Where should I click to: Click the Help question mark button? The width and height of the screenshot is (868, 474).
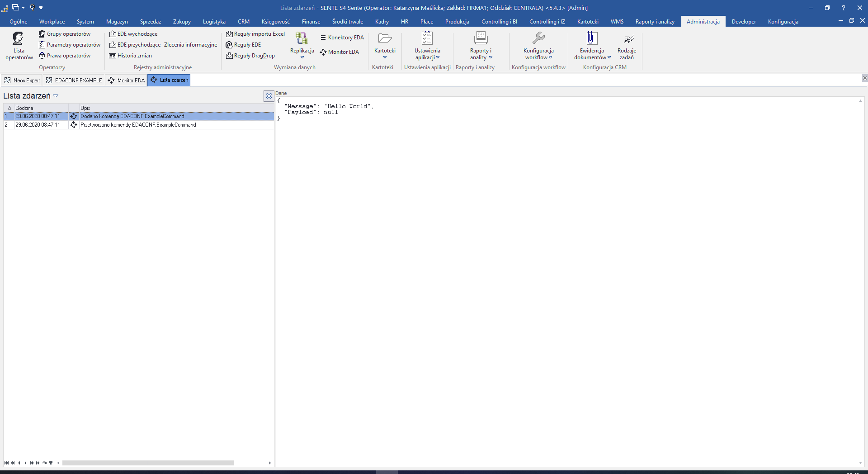pyautogui.click(x=843, y=8)
